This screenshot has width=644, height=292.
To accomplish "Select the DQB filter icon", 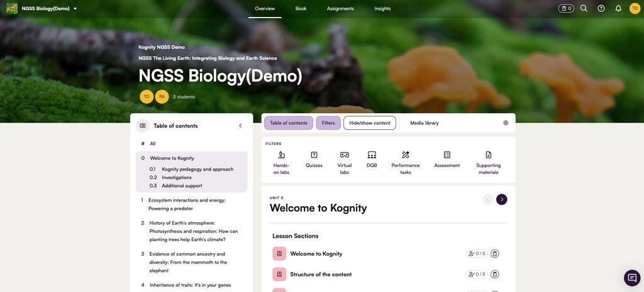I will [372, 155].
